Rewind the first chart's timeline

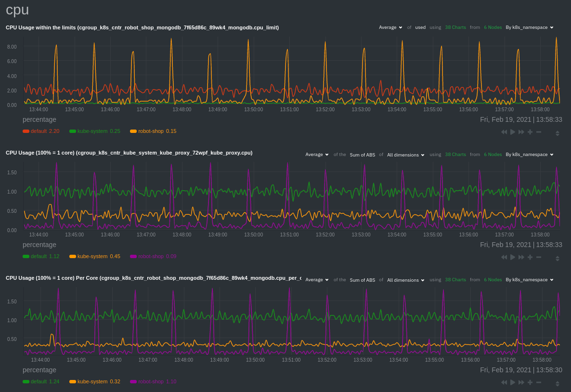[504, 132]
